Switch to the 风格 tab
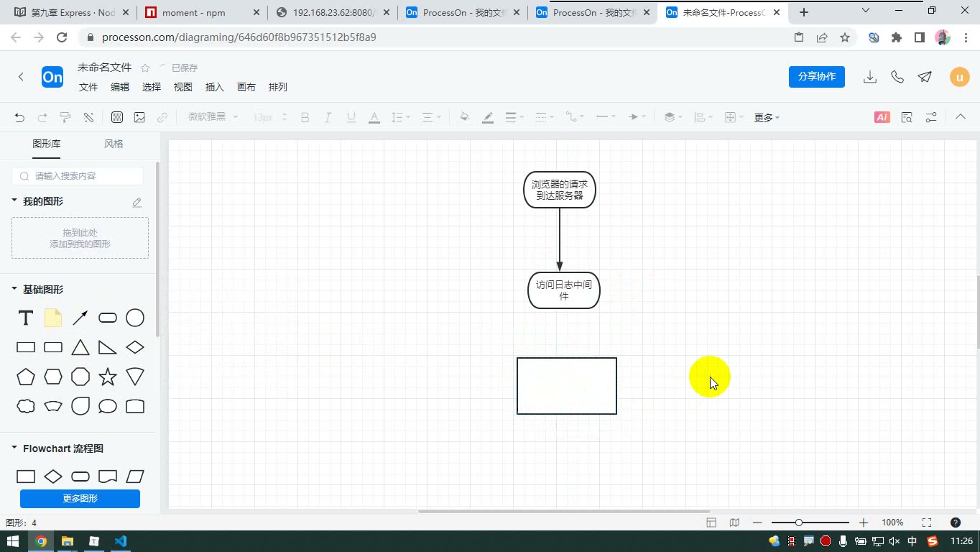Screen dimensions: 980x552 point(114,144)
